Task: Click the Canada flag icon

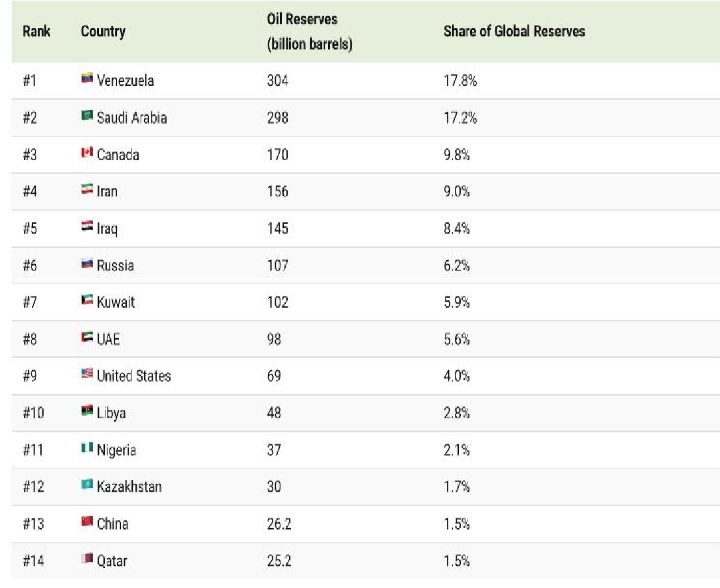Action: point(87,152)
